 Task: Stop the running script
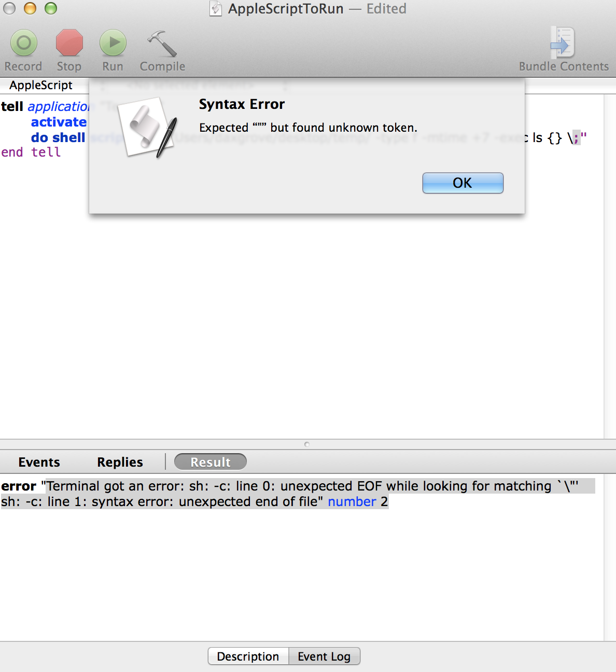coord(69,43)
